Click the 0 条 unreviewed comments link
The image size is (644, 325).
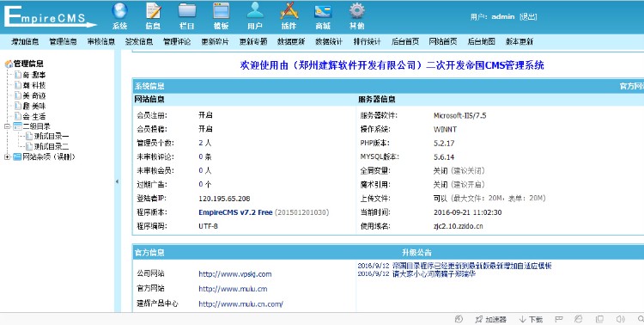tap(205, 156)
